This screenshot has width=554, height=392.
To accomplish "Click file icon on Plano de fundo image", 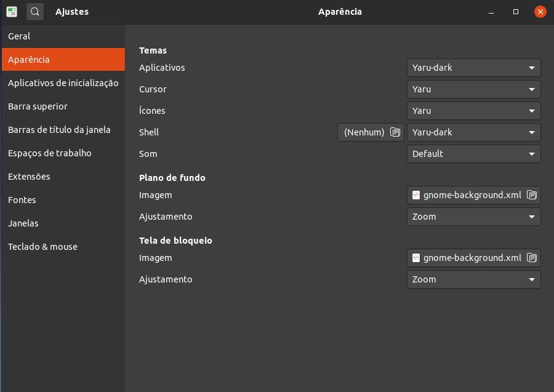I will click(532, 195).
